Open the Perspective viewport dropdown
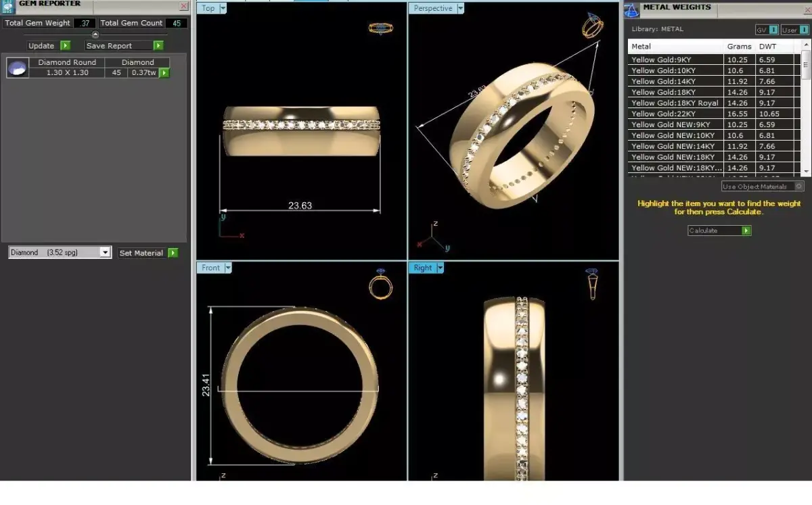812x505 pixels. tap(461, 8)
